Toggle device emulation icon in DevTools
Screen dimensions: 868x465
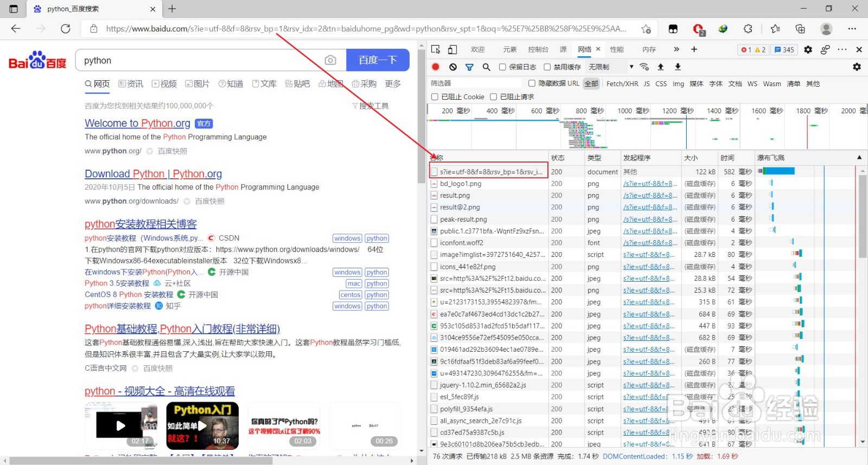(x=452, y=49)
